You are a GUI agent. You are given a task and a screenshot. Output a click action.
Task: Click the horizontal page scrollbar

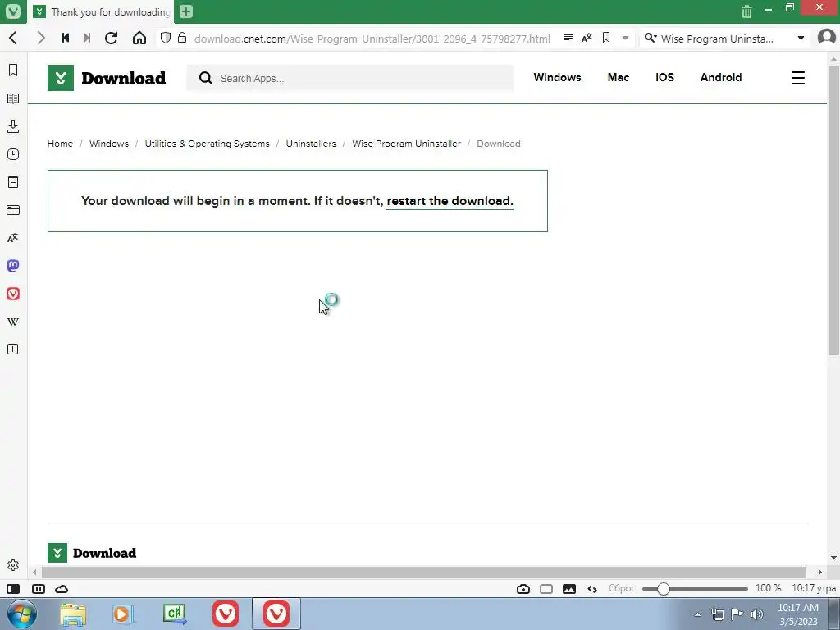coord(423,572)
